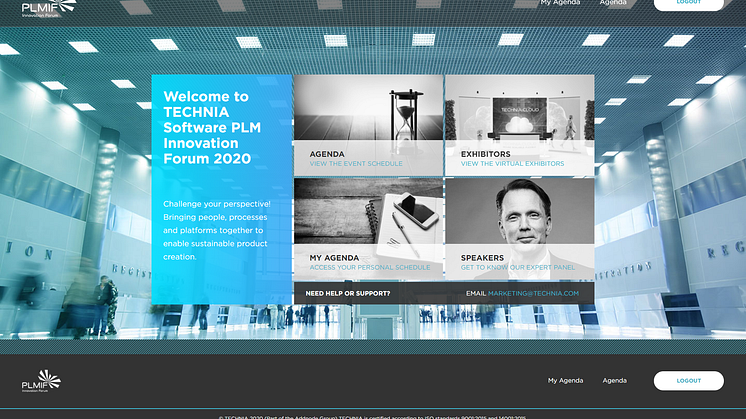Click the Logout button in the header
Viewport: 746px width, 419px height.
688,4
